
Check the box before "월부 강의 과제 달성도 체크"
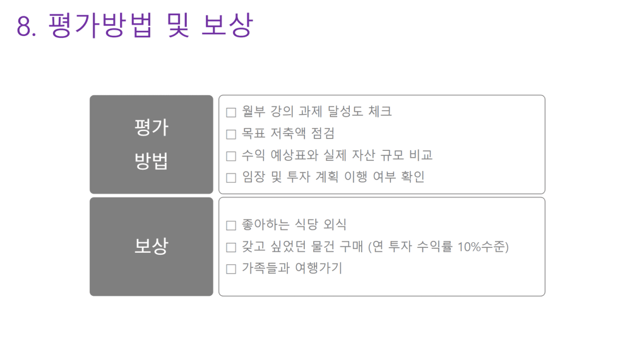pos(231,113)
